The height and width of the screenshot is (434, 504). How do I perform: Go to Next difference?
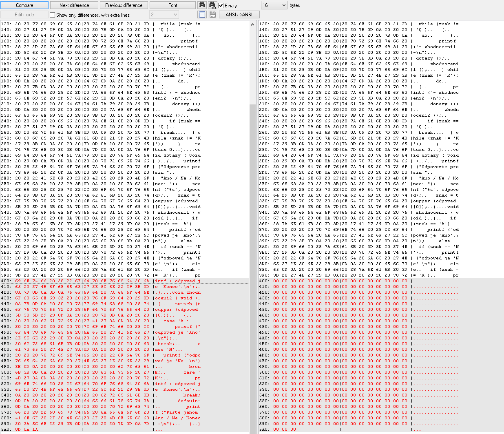[74, 5]
